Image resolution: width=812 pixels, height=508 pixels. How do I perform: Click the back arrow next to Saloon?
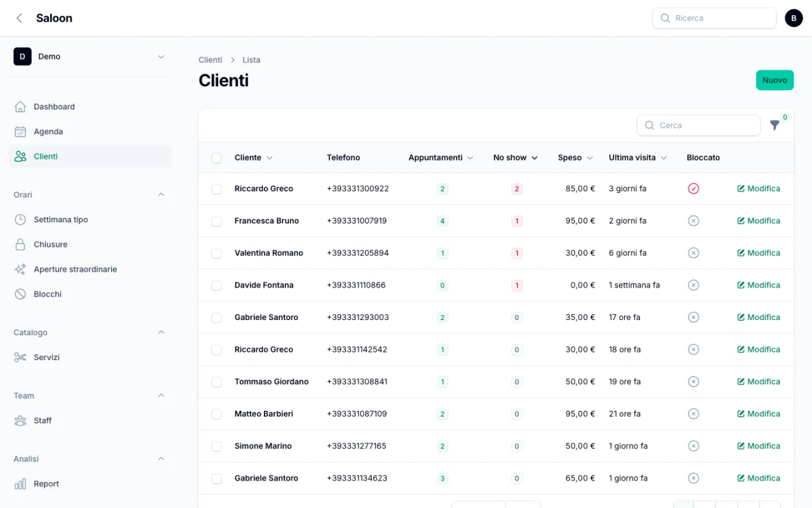pyautogui.click(x=19, y=18)
